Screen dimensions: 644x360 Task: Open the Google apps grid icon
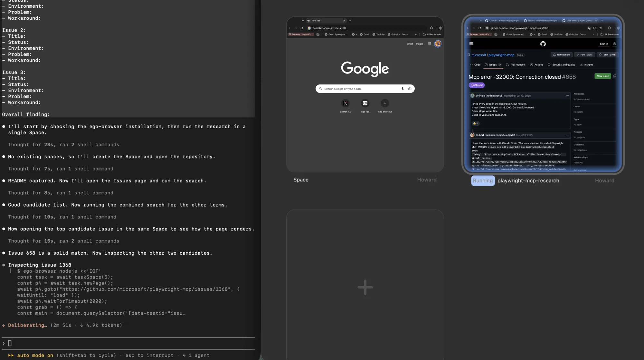pyautogui.click(x=429, y=44)
